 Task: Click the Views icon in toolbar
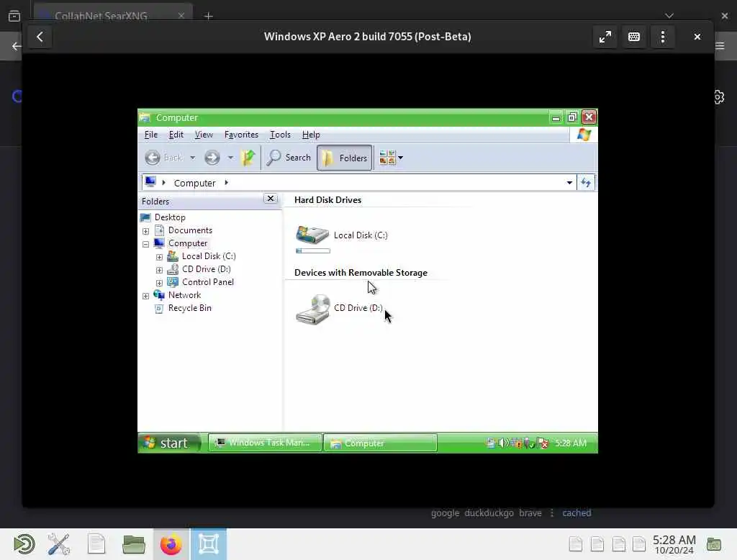point(387,158)
